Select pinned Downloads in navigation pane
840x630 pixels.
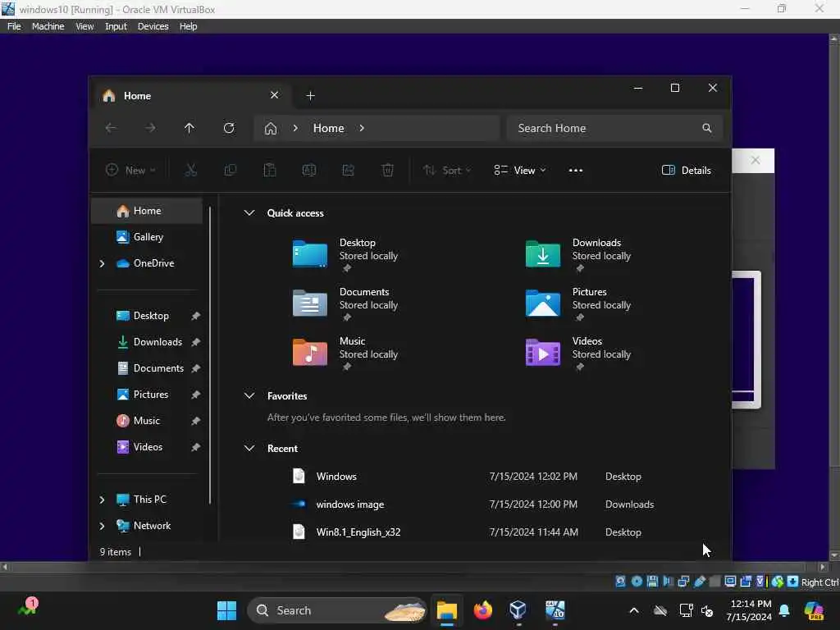[148, 342]
